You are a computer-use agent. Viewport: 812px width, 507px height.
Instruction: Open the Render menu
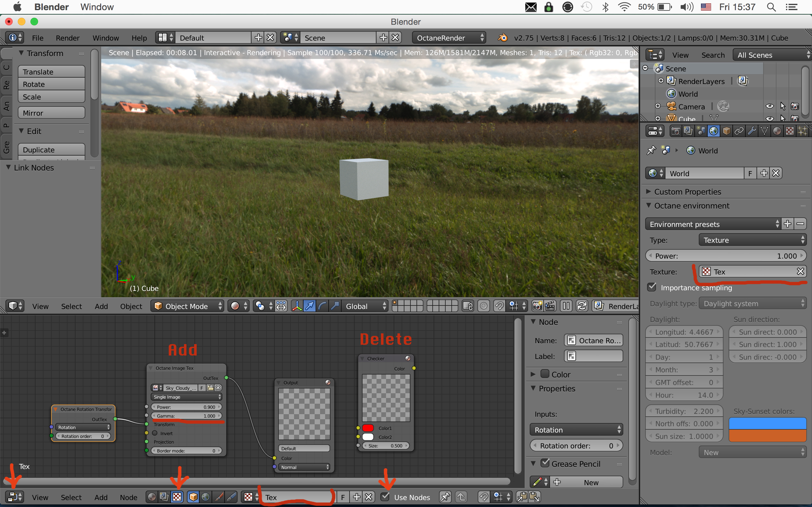point(68,38)
